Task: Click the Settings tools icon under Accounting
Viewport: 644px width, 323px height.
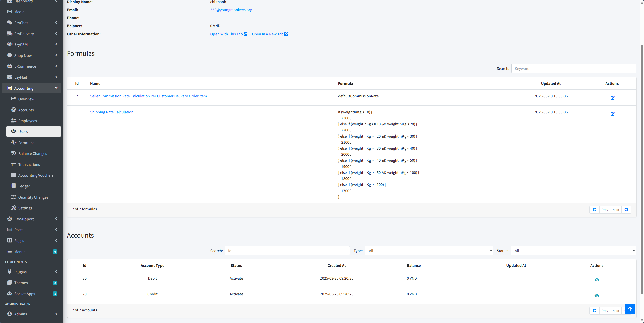Action: pos(14,208)
